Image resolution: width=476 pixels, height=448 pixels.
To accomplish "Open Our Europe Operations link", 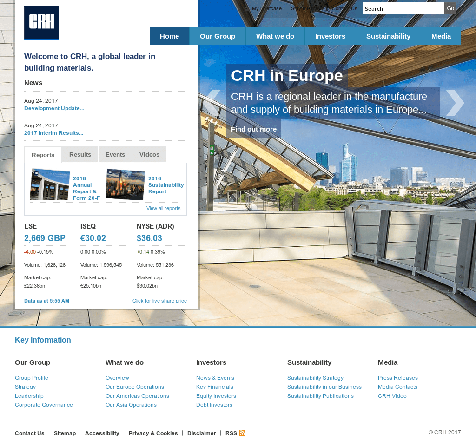I will pyautogui.click(x=135, y=387).
